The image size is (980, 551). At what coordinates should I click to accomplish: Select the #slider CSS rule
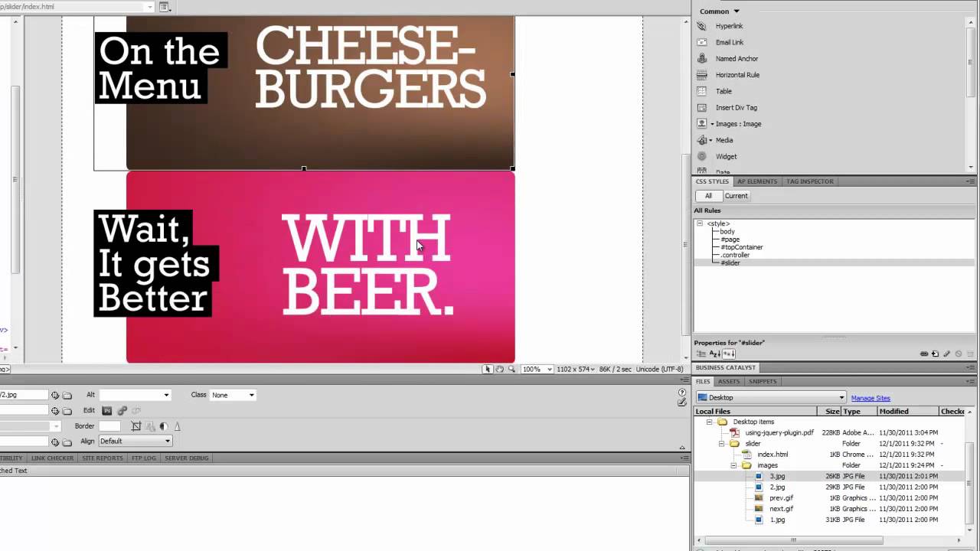(x=730, y=262)
